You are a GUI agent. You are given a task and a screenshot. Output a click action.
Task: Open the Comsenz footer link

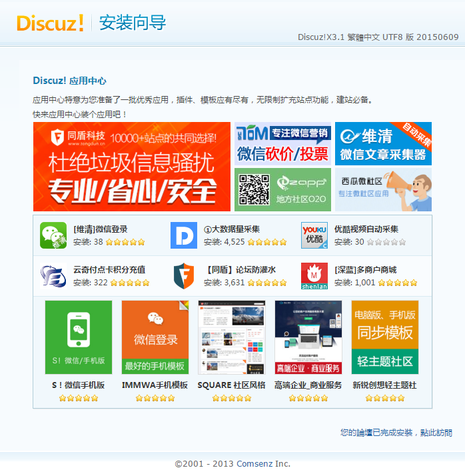coord(254,464)
